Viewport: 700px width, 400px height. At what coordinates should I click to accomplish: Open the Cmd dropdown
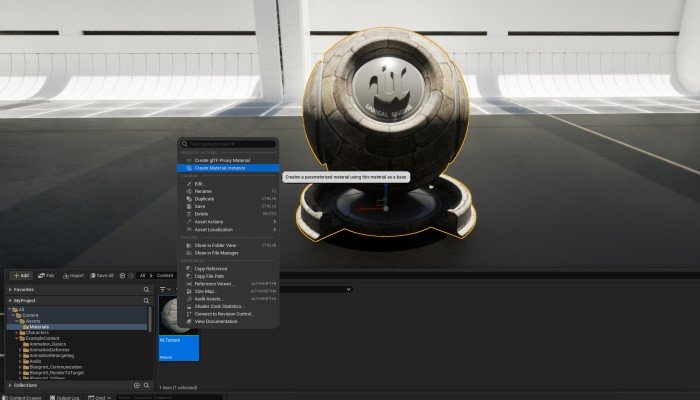(x=100, y=397)
